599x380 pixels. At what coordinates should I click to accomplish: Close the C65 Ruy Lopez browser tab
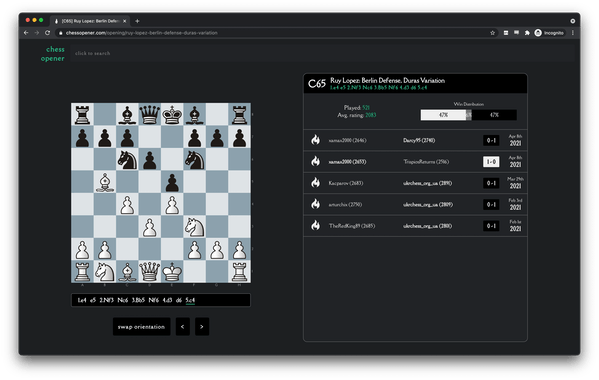coord(125,21)
